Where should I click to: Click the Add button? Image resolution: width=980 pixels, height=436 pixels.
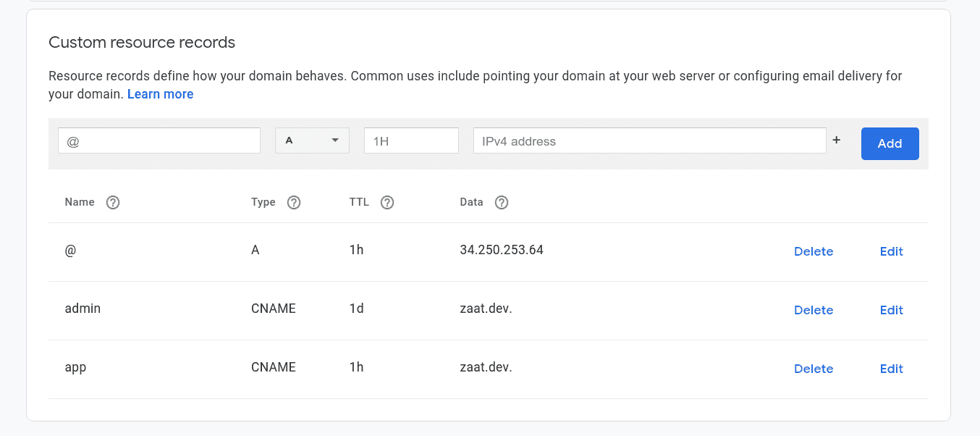[x=890, y=143]
